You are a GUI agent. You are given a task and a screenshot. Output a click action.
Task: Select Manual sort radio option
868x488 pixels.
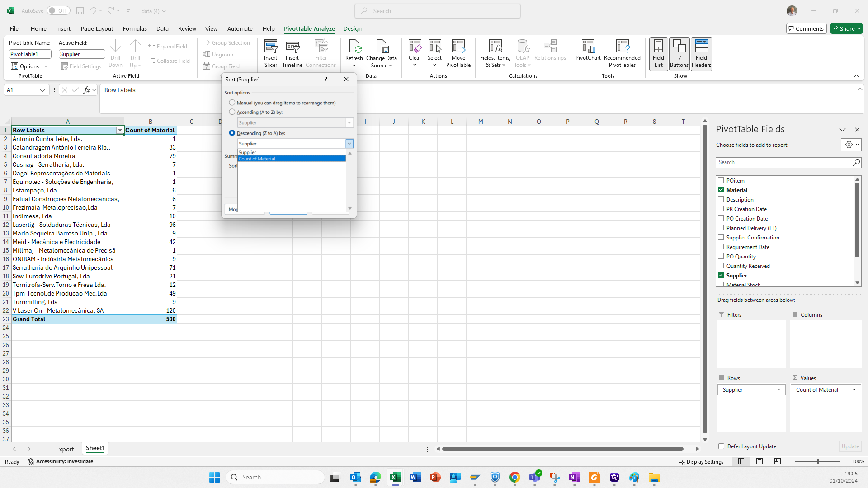coord(232,103)
